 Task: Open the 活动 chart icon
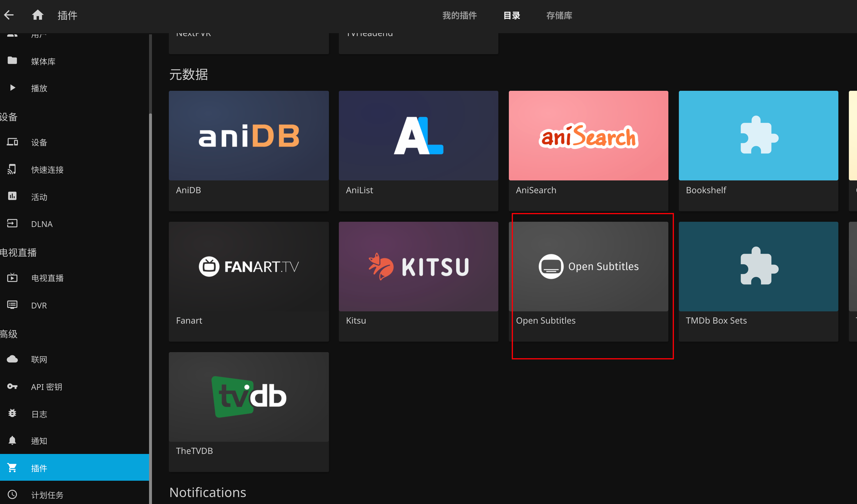12,196
